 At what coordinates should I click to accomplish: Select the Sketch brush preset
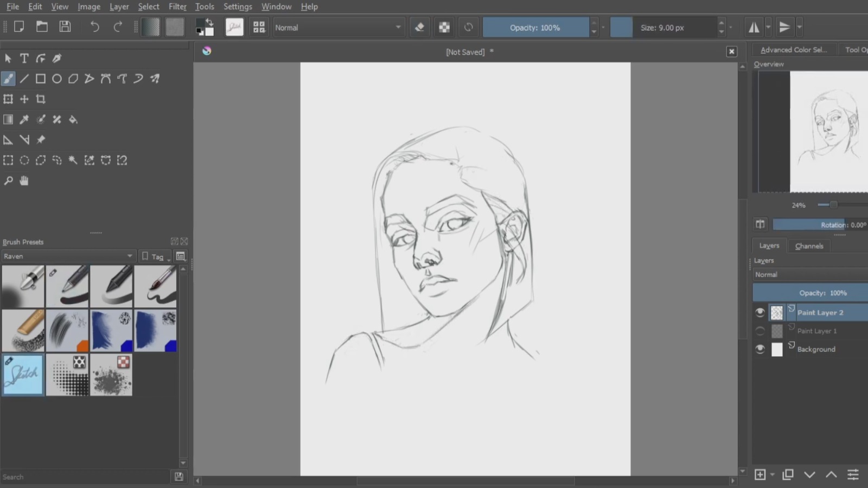23,375
